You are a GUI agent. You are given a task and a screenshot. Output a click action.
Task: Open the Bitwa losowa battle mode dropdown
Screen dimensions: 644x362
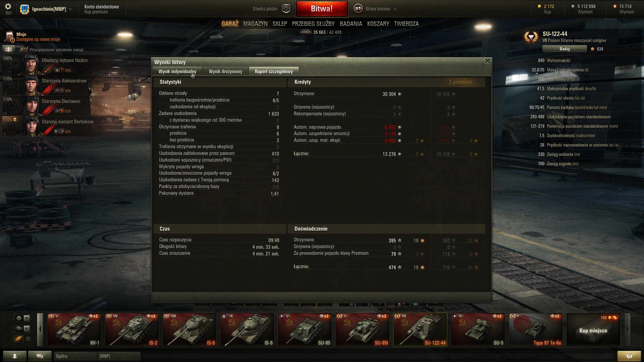(376, 9)
